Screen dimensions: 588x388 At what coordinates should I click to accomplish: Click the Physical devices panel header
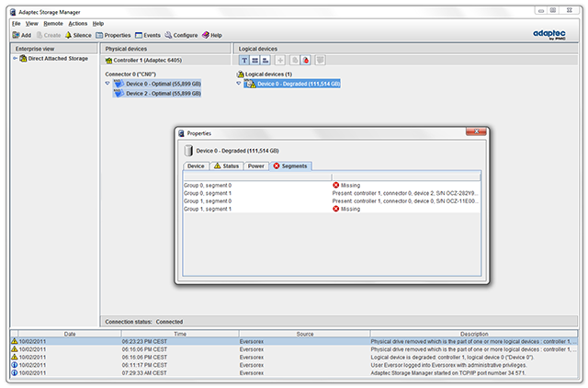pos(165,49)
